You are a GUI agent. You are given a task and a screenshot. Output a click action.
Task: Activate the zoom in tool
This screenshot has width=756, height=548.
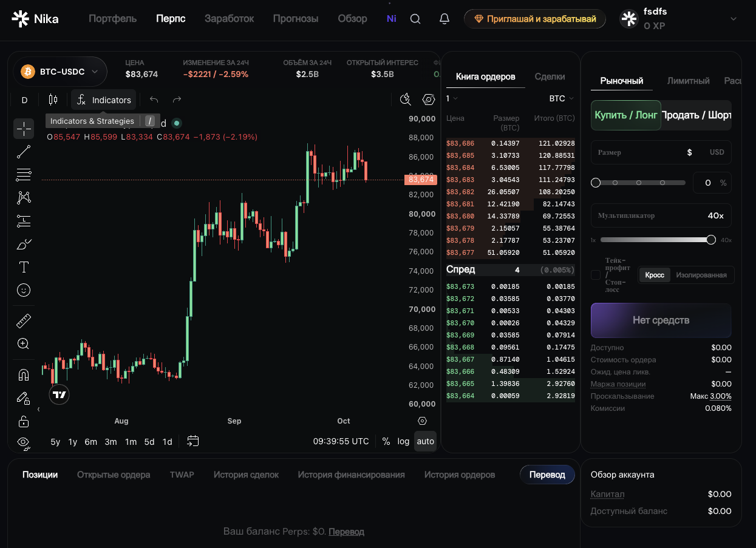[x=24, y=343]
